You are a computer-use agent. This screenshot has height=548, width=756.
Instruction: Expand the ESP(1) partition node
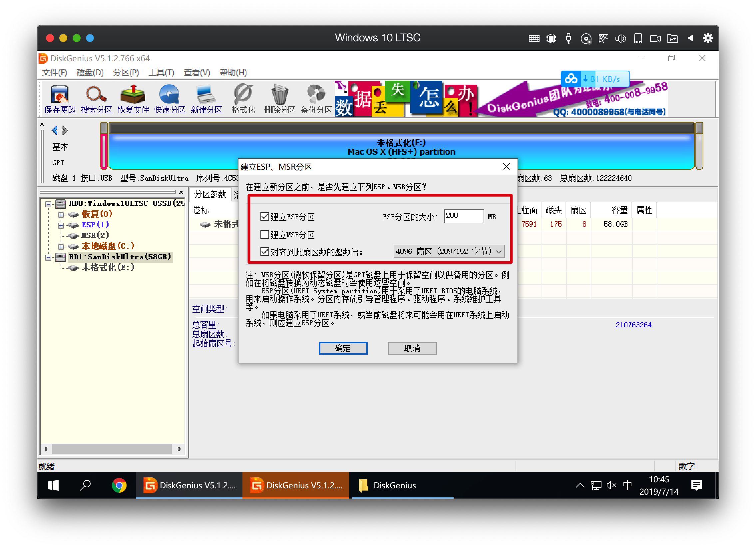coord(61,225)
